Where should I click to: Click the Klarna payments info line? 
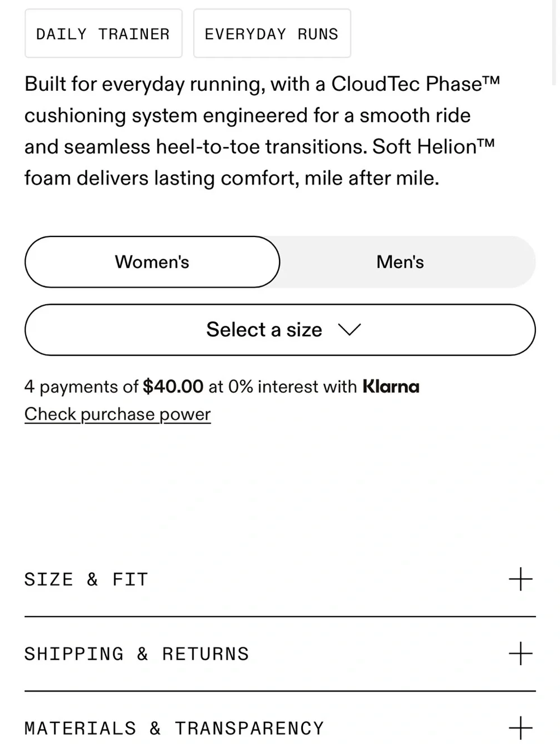tap(222, 387)
